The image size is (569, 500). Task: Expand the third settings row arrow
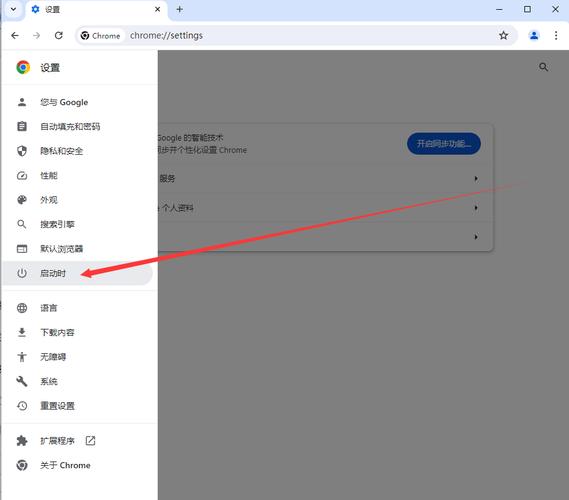coord(476,237)
